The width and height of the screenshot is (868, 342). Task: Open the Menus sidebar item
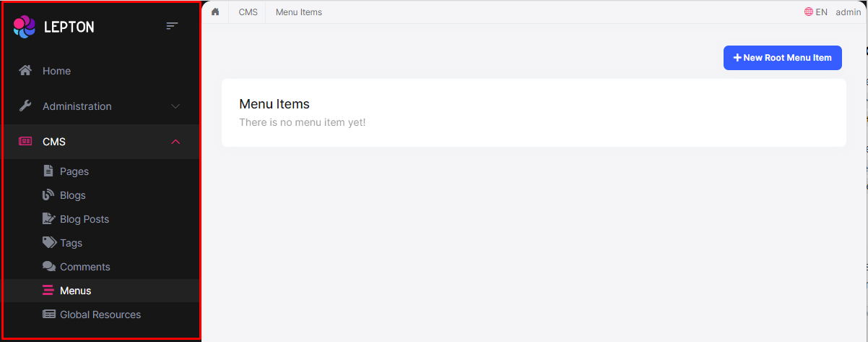(75, 291)
